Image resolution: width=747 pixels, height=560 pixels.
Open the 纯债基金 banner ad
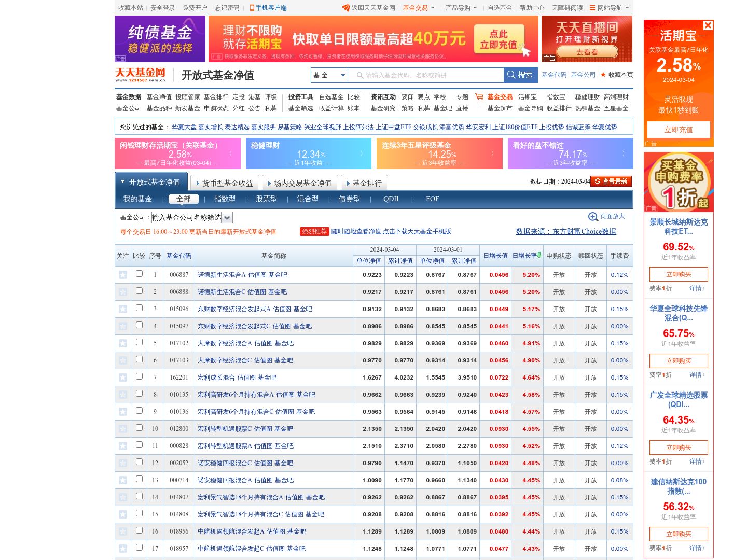point(160,39)
